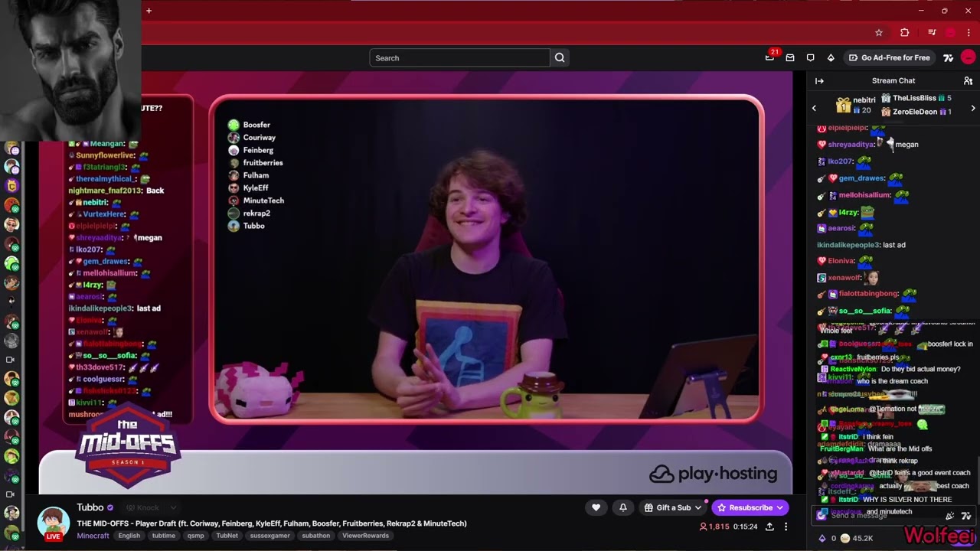Screen dimensions: 980x551
Task: Click chat username gem_drawes
Action: (861, 178)
